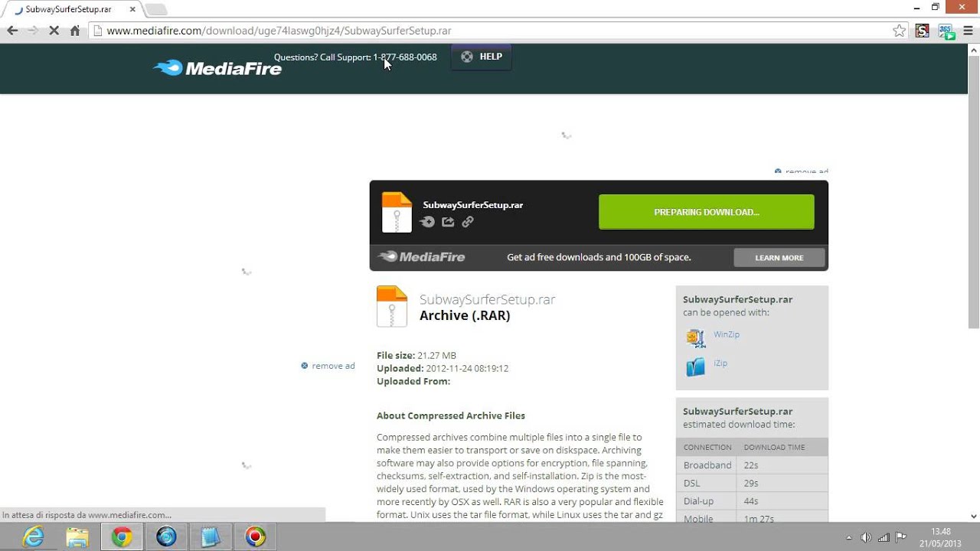980x551 pixels.
Task: Click the 'Dial-up' connection row
Action: (752, 501)
